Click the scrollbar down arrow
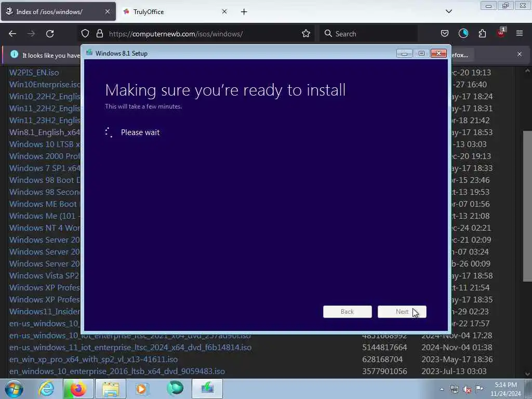Image resolution: width=532 pixels, height=399 pixels. pos(527,374)
